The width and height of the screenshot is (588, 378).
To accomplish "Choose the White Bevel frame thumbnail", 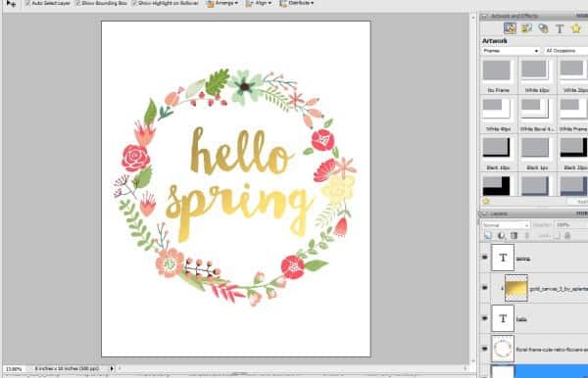I will (535, 110).
